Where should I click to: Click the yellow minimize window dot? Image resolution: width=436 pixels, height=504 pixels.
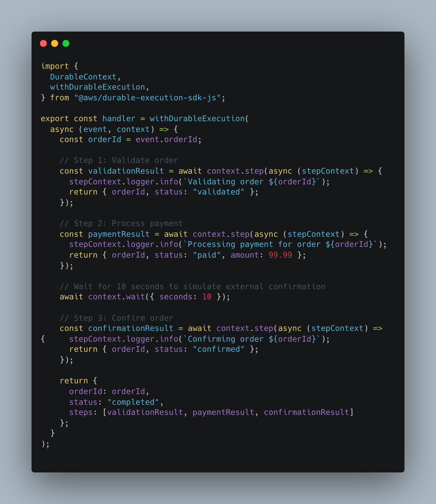55,43
